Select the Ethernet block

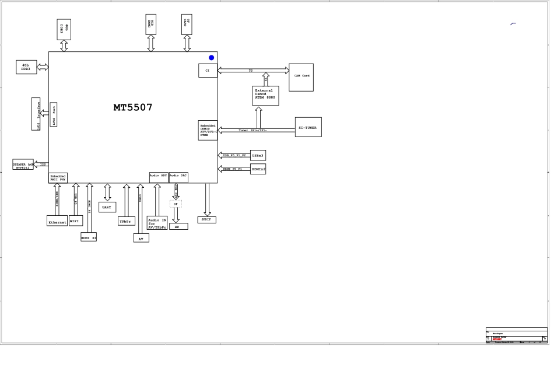(57, 221)
